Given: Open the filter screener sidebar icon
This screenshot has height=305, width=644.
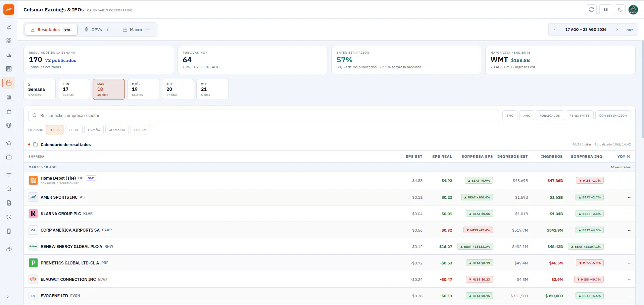Looking at the screenshot, I should click(x=9, y=175).
